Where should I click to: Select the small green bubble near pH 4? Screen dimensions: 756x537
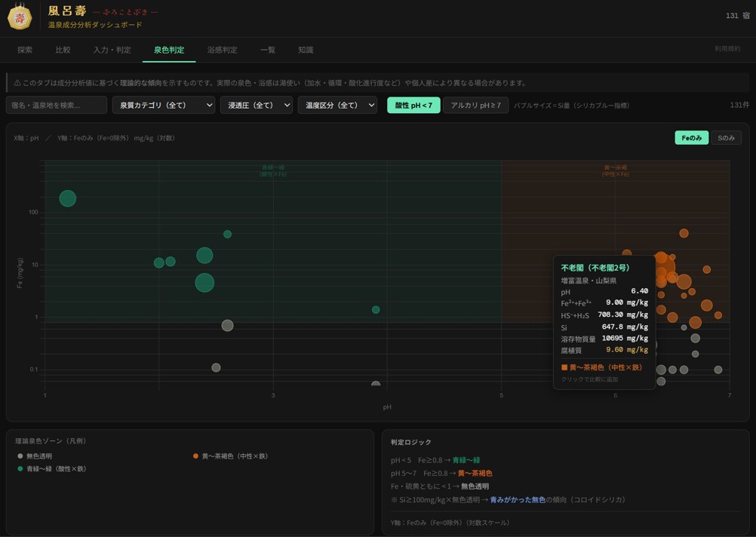pyautogui.click(x=376, y=309)
